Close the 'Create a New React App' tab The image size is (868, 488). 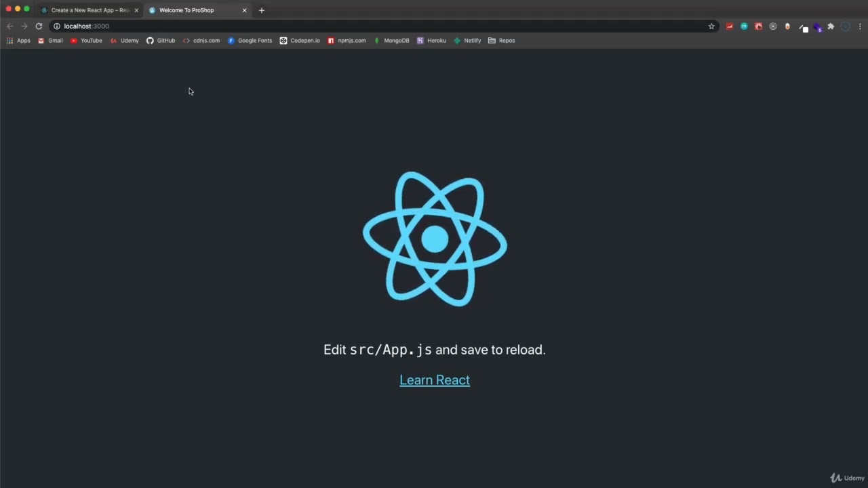(x=136, y=10)
